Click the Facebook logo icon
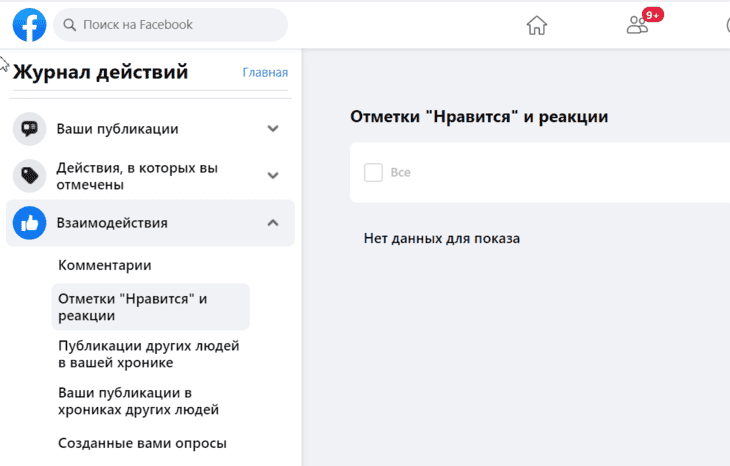Image resolution: width=730 pixels, height=466 pixels. click(29, 25)
